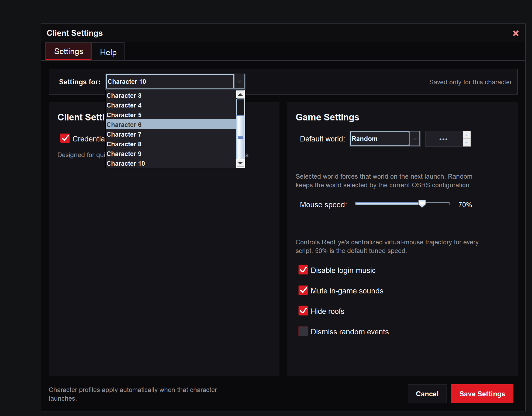Toggle the Credentials checkbox
The height and width of the screenshot is (416, 532).
(x=65, y=138)
